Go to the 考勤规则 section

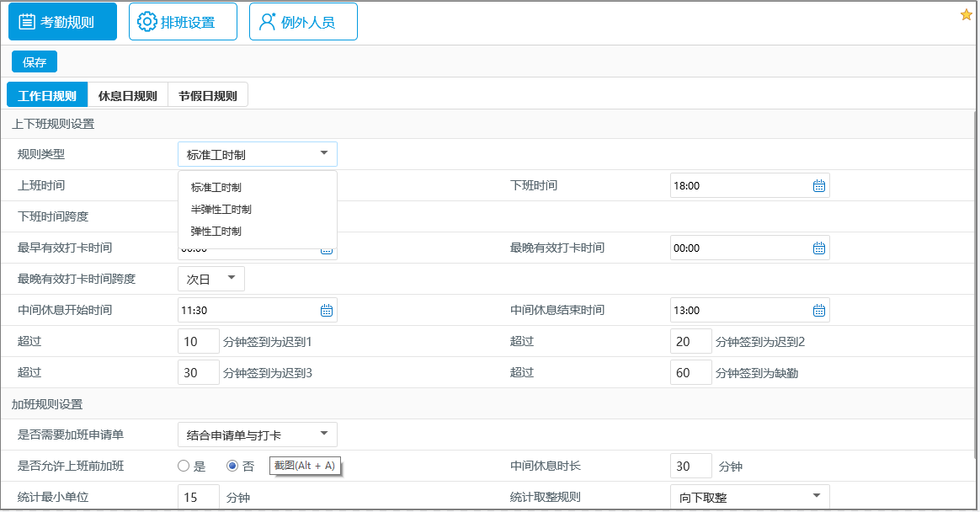tap(62, 22)
